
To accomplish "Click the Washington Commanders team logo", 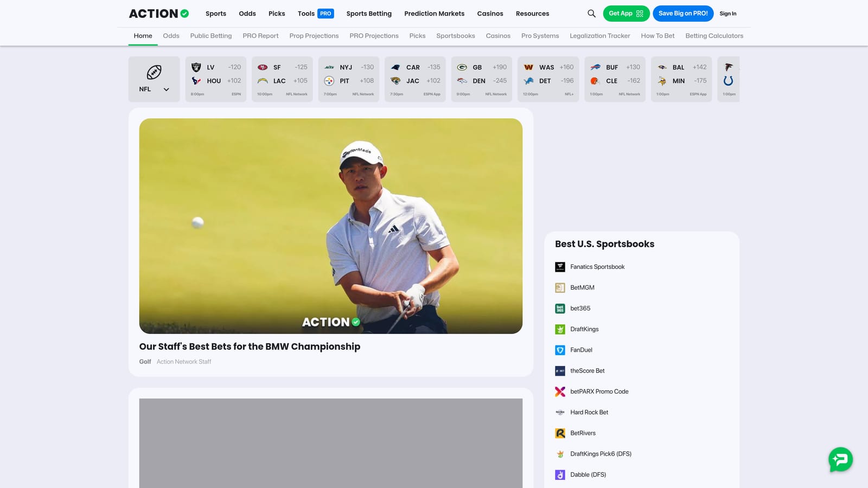I will [x=528, y=67].
